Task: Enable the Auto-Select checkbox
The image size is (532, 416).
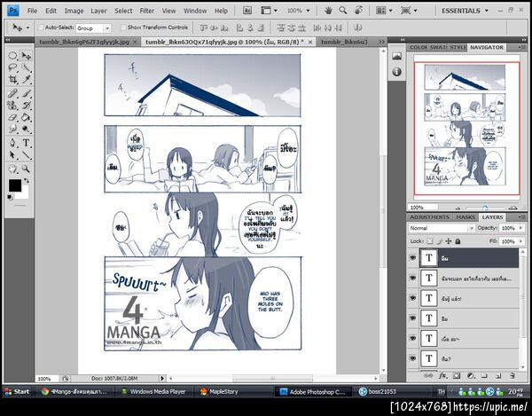Action: 41,27
